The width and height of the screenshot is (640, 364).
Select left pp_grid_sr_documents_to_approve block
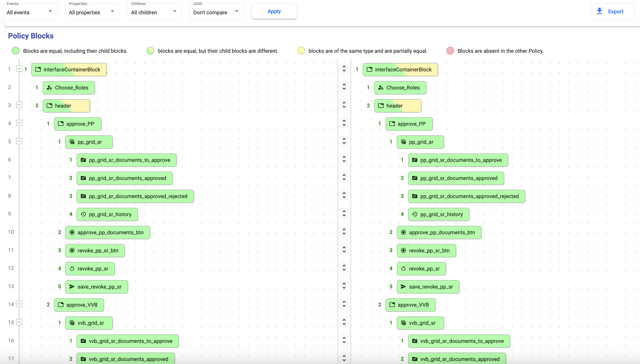coord(126,160)
